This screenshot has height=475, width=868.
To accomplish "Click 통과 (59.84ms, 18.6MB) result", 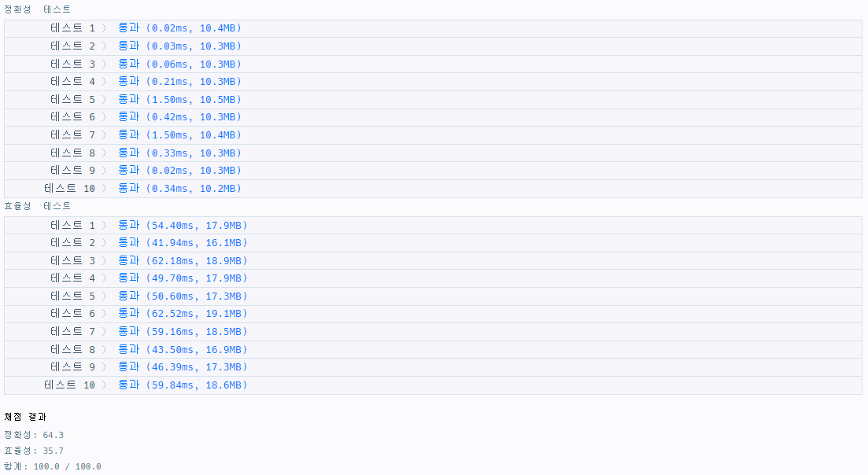I will click(183, 385).
